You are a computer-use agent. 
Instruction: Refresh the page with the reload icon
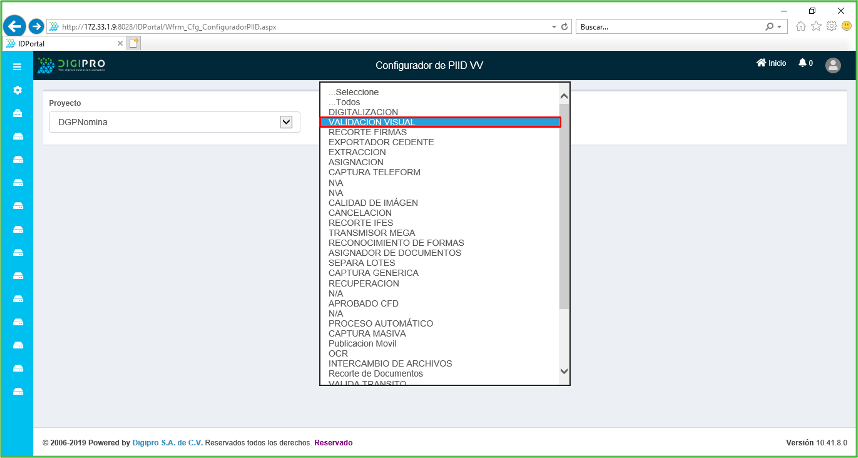(x=566, y=26)
